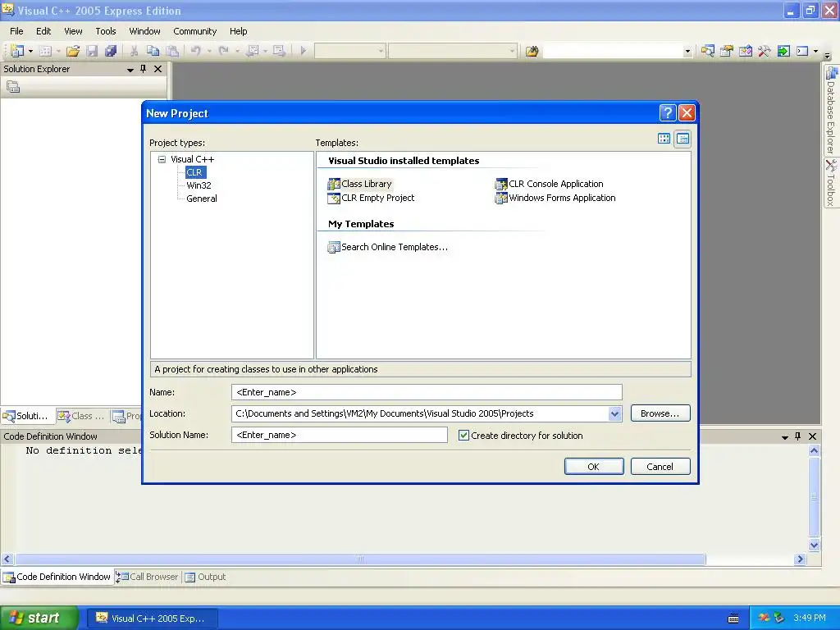Open the Edit menu
Screen dimensions: 840x630
43,31
